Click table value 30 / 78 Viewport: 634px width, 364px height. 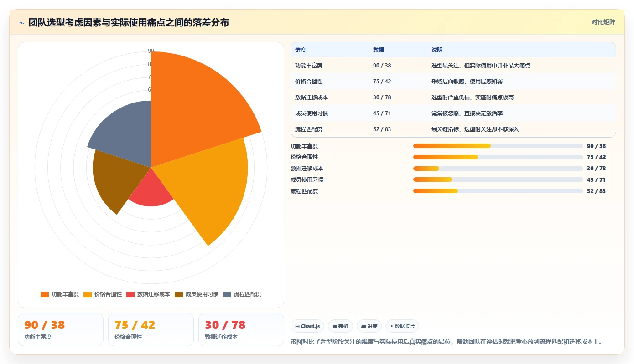[382, 97]
